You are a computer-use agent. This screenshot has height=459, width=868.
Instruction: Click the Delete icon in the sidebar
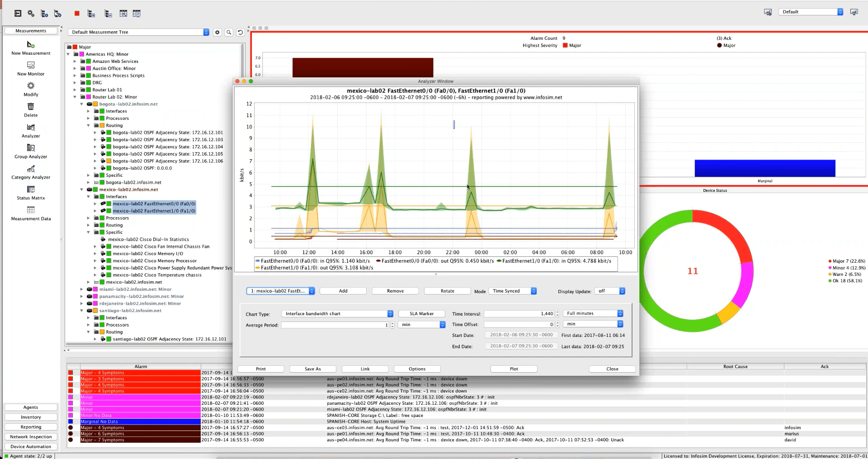tap(30, 109)
